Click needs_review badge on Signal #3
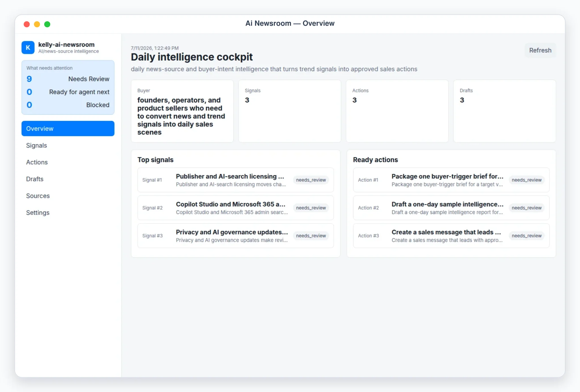Image resolution: width=580 pixels, height=392 pixels. [x=311, y=236]
